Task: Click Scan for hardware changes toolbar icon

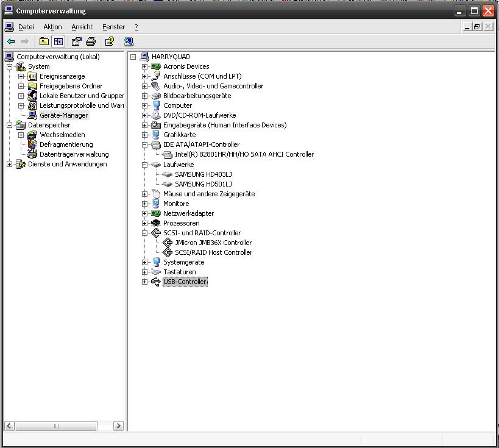Action: [129, 41]
